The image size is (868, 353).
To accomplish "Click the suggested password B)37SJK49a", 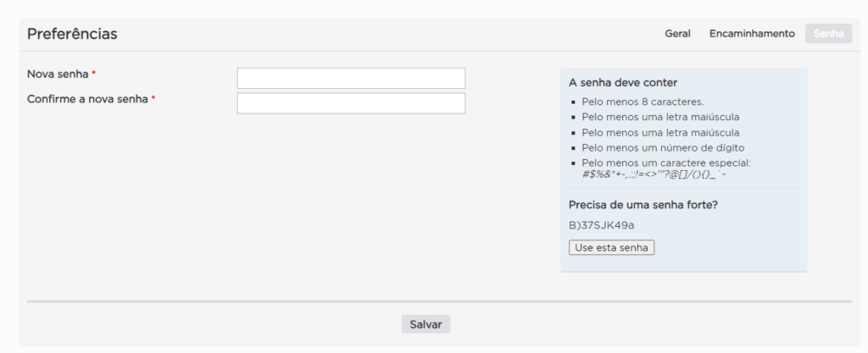I will click(x=602, y=225).
